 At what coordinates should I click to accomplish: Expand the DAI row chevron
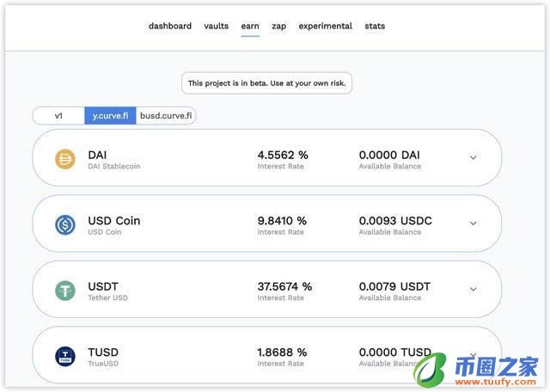click(473, 158)
